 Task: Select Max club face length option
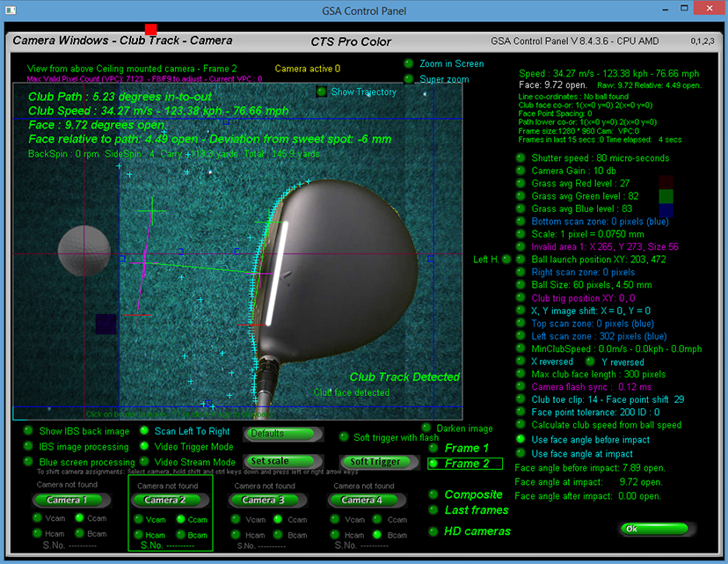pos(521,374)
